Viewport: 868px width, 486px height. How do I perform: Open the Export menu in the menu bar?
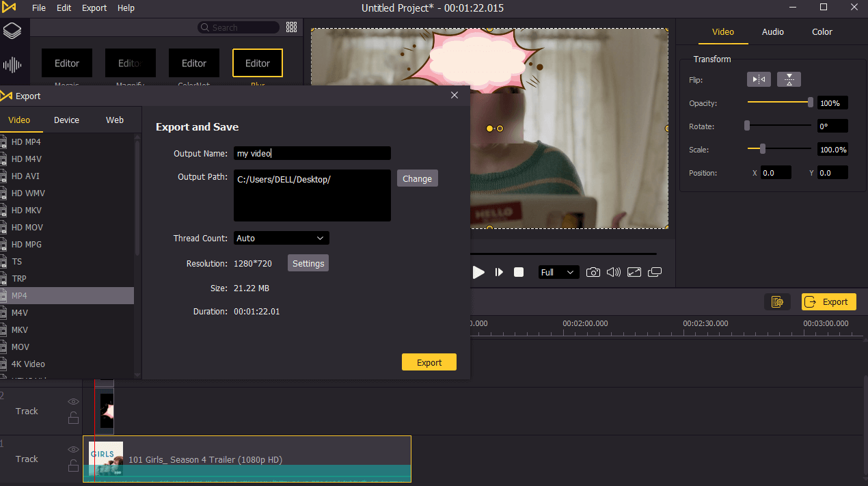[x=94, y=8]
